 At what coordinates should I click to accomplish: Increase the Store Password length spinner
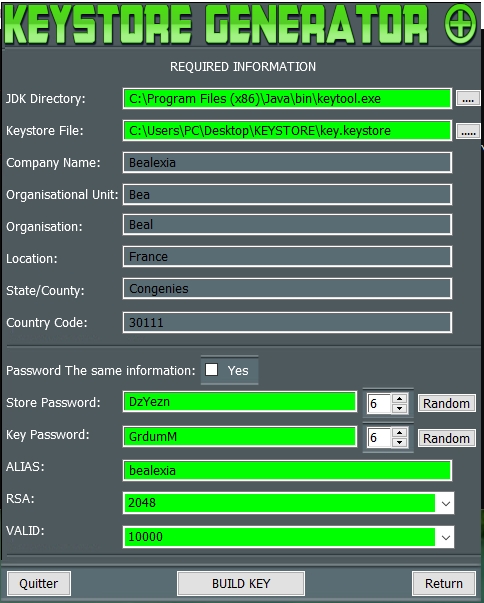[400, 399]
